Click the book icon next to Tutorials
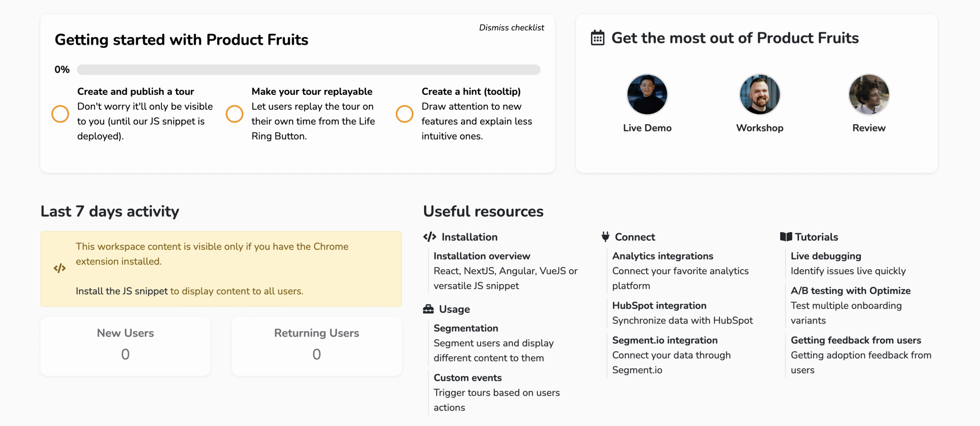 pyautogui.click(x=786, y=237)
